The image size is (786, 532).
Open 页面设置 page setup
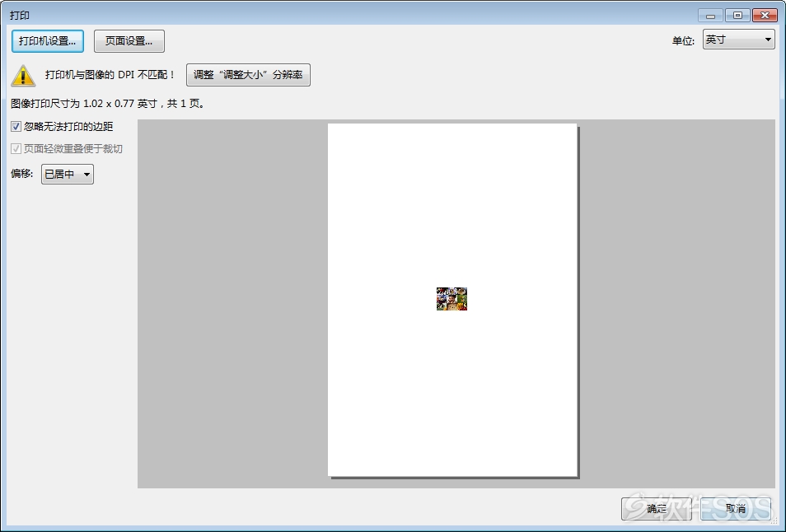click(129, 41)
